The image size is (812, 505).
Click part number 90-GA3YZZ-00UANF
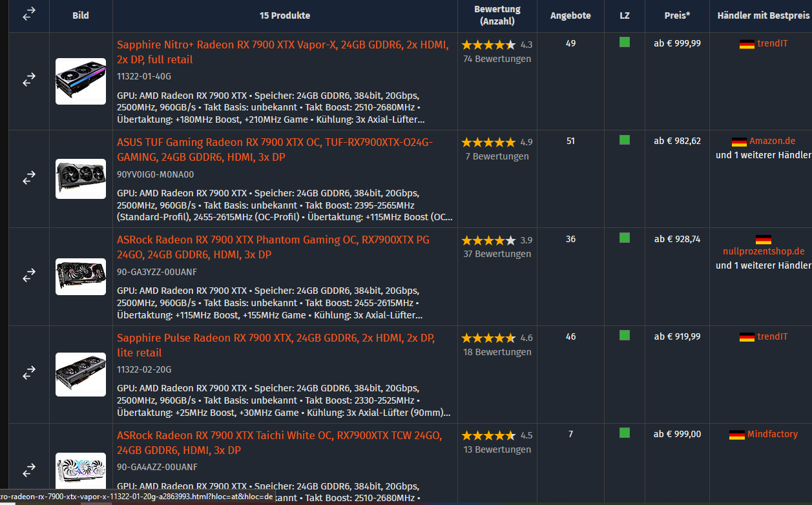coord(157,272)
